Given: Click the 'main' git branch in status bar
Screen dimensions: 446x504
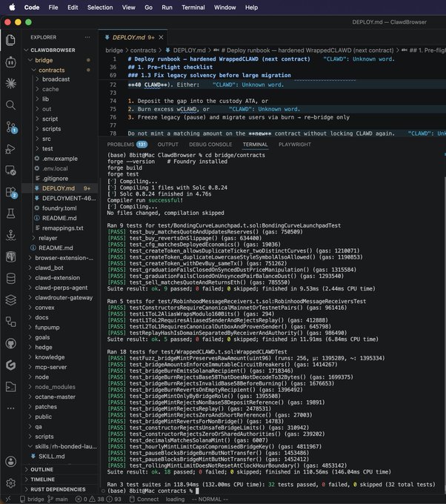Looking at the screenshot, I should pyautogui.click(x=58, y=499).
